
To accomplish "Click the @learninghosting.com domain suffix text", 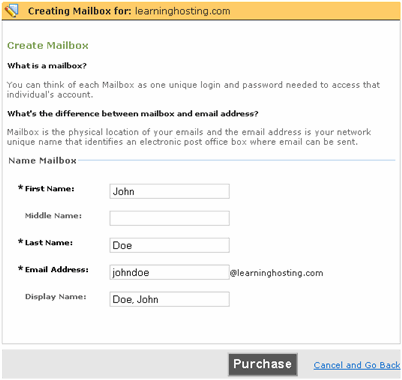I will pyautogui.click(x=276, y=273).
